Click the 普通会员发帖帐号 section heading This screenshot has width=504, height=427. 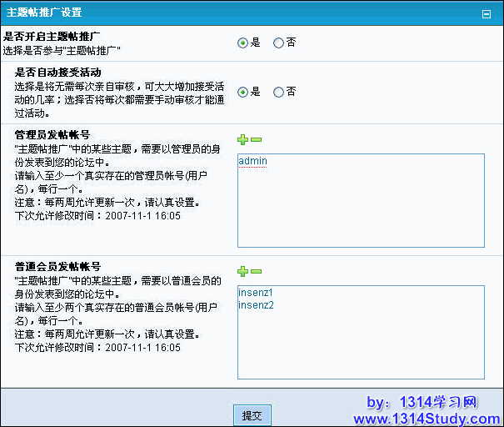point(57,266)
